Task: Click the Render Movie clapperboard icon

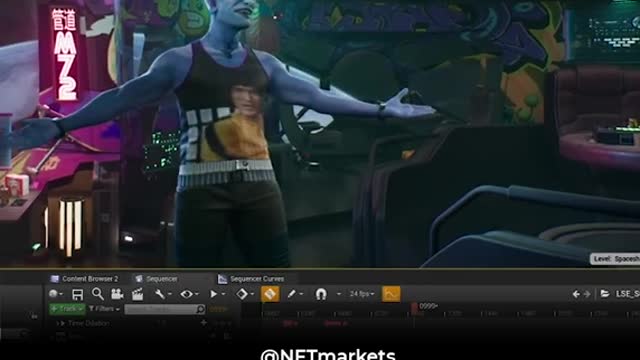Action: tap(138, 294)
